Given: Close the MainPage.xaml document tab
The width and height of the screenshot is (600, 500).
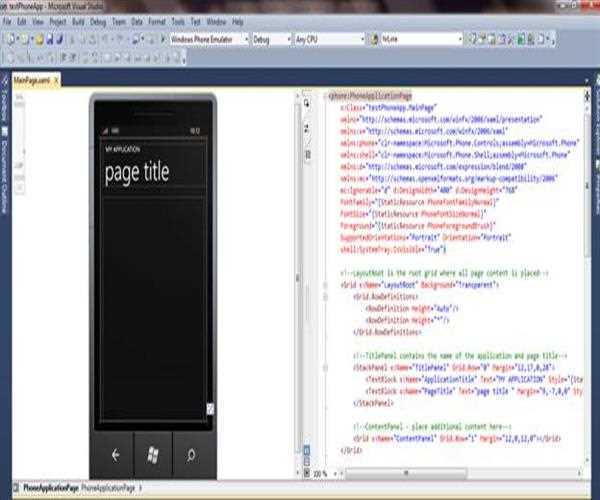Looking at the screenshot, I should pos(56,78).
